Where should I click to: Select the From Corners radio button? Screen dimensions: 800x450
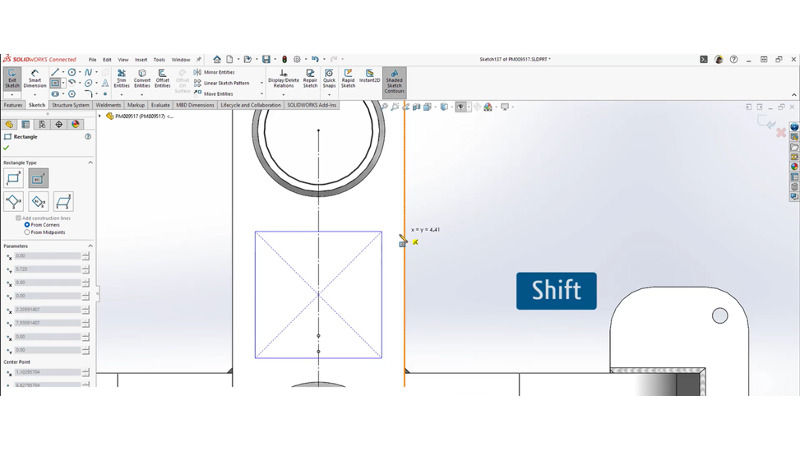click(x=27, y=225)
